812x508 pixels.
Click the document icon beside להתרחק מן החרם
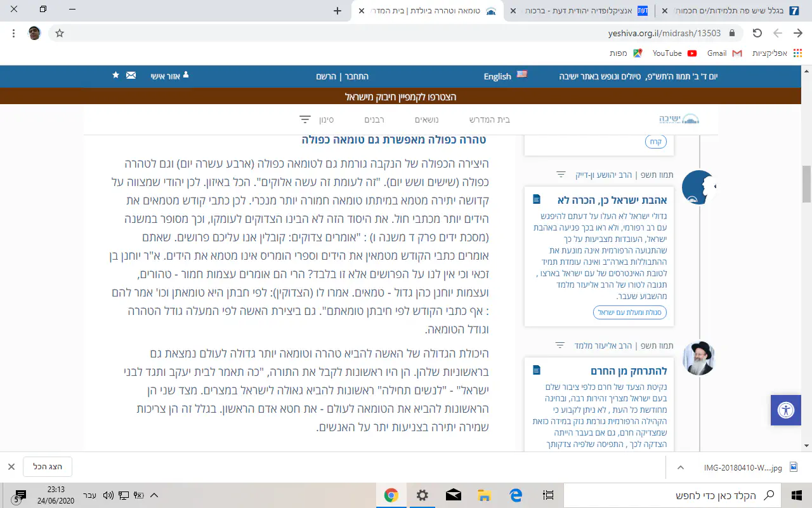(x=537, y=370)
